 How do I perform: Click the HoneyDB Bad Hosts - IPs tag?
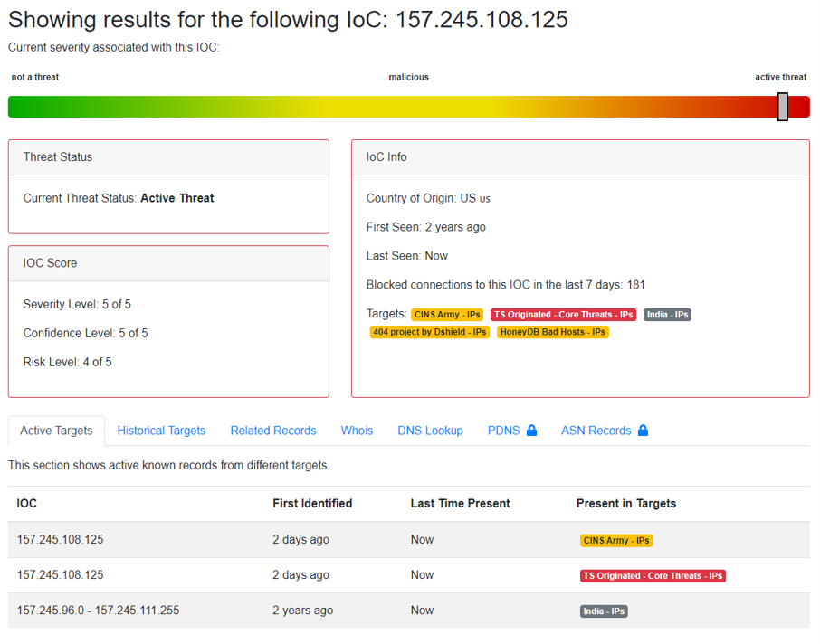(552, 332)
